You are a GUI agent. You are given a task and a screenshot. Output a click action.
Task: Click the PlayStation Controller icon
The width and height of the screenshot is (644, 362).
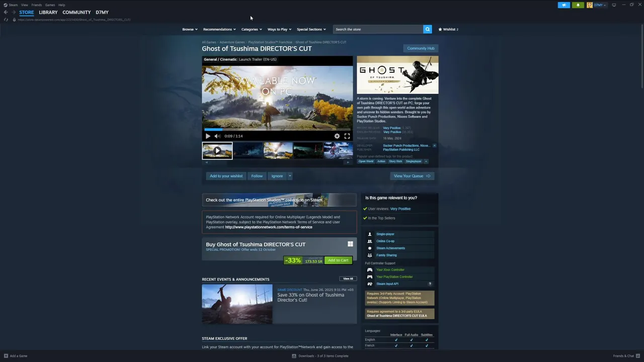[x=370, y=277]
